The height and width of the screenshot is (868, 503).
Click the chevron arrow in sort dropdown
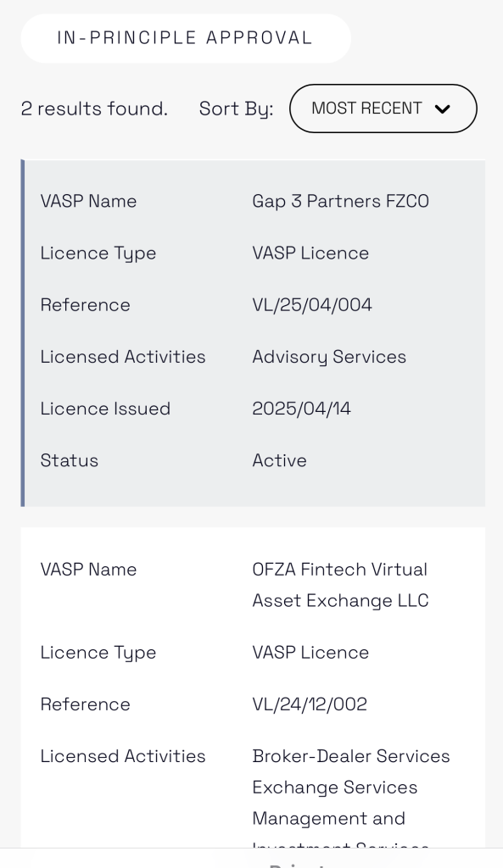pos(442,109)
